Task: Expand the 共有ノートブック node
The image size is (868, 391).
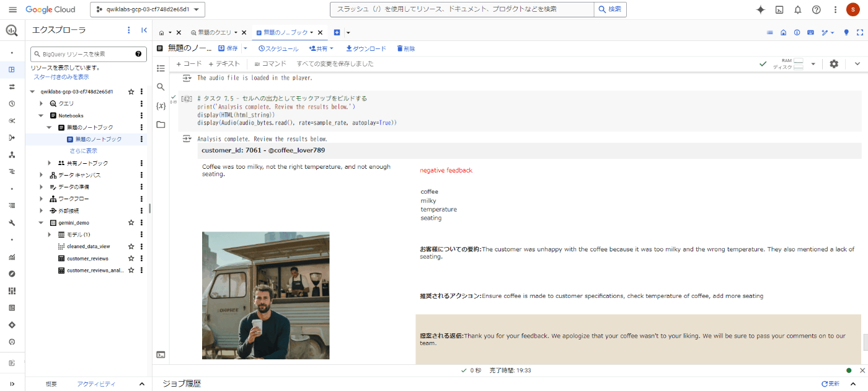Action: click(50, 163)
